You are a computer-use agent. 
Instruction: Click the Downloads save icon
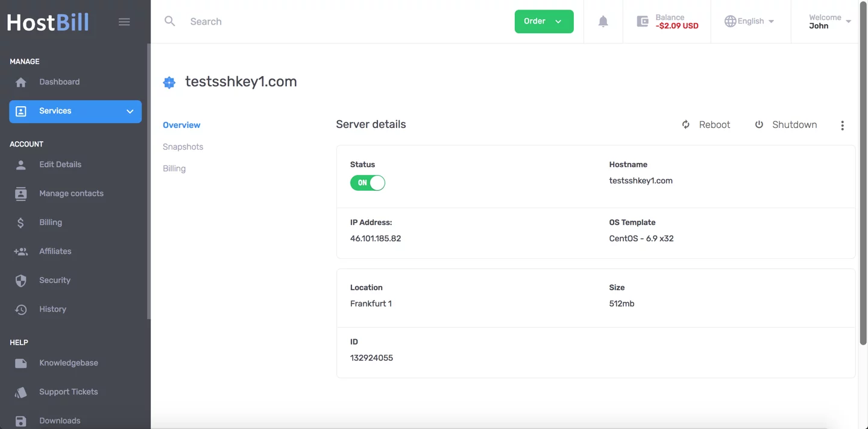click(x=21, y=421)
